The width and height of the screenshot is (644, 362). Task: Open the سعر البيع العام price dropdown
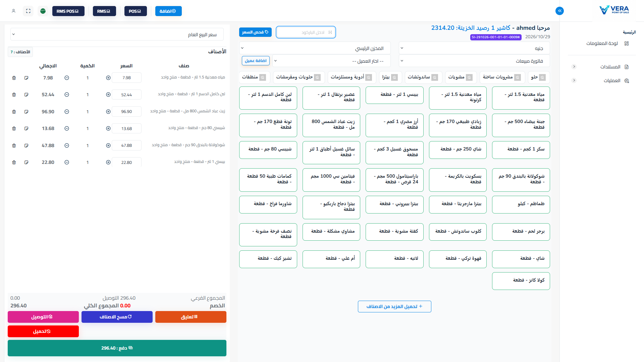pos(117,34)
